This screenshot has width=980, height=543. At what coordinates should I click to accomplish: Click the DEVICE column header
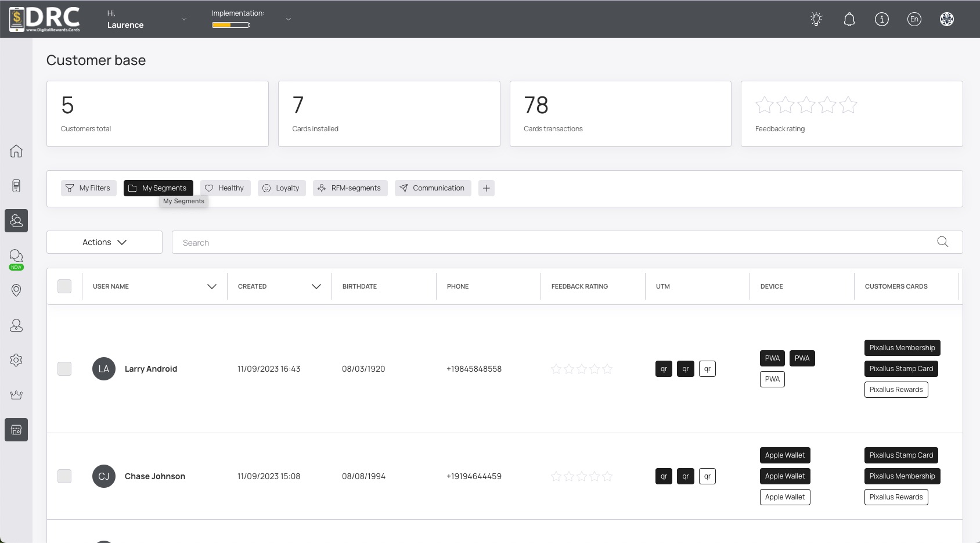[x=772, y=286]
